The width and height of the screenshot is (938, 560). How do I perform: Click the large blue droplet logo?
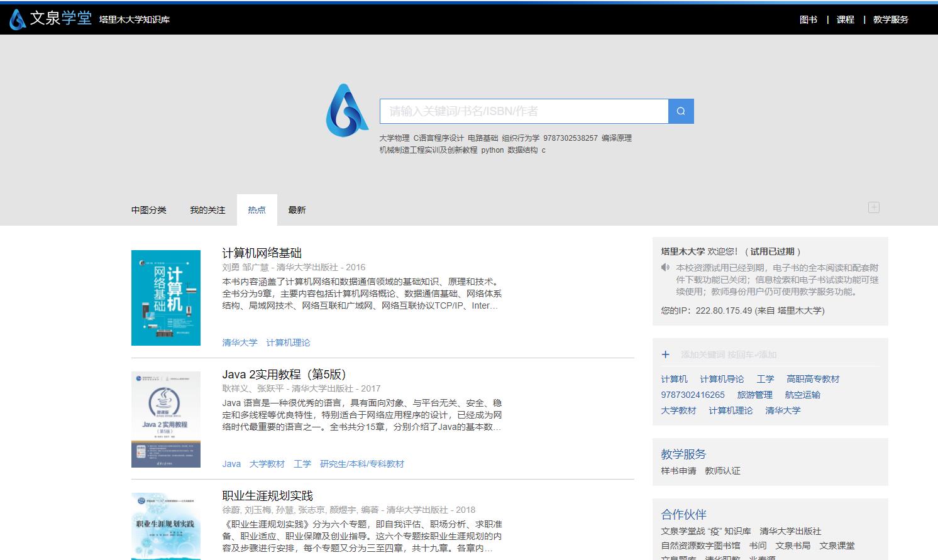coord(346,111)
